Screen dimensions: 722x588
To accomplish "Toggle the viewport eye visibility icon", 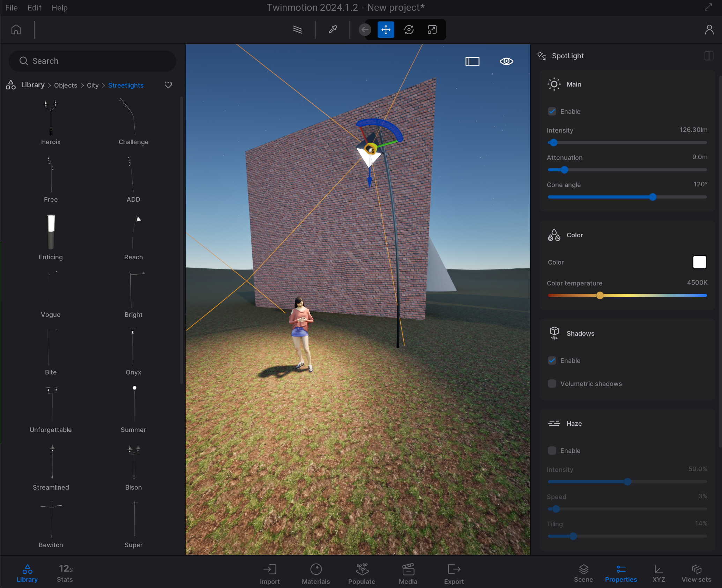I will [506, 61].
